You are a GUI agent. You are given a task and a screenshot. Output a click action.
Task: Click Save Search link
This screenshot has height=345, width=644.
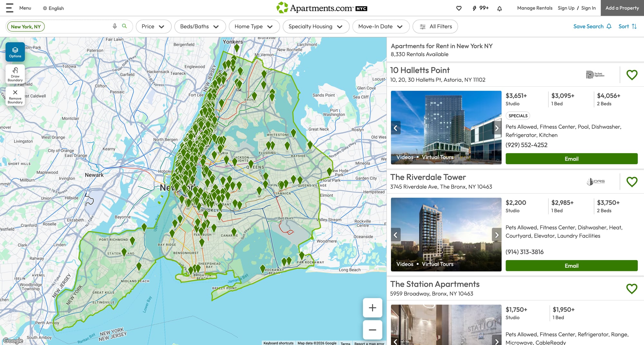tap(592, 26)
